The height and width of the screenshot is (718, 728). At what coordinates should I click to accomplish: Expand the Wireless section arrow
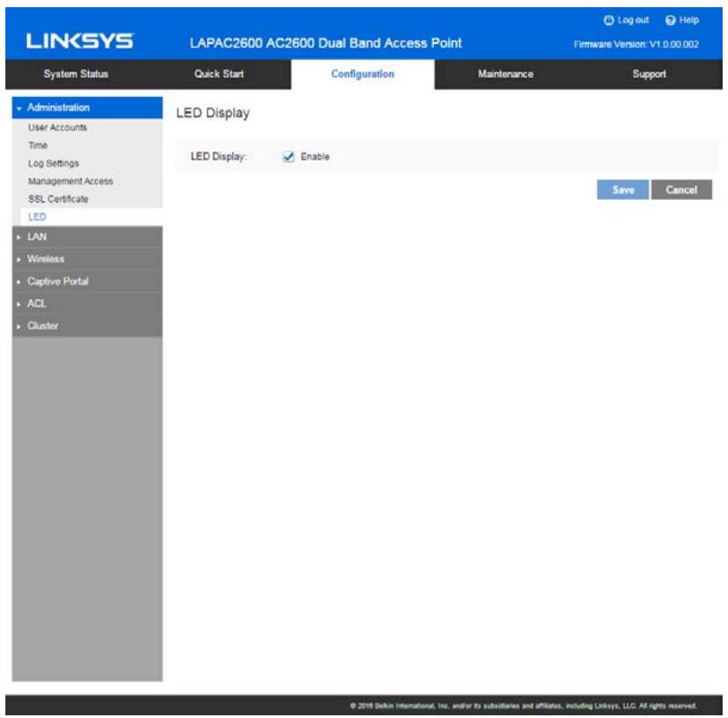19,259
